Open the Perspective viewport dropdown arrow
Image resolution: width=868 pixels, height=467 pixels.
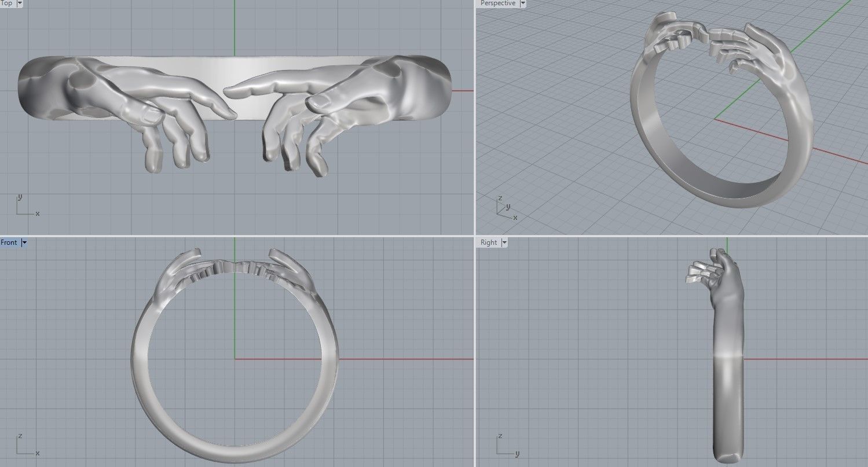[x=523, y=3]
